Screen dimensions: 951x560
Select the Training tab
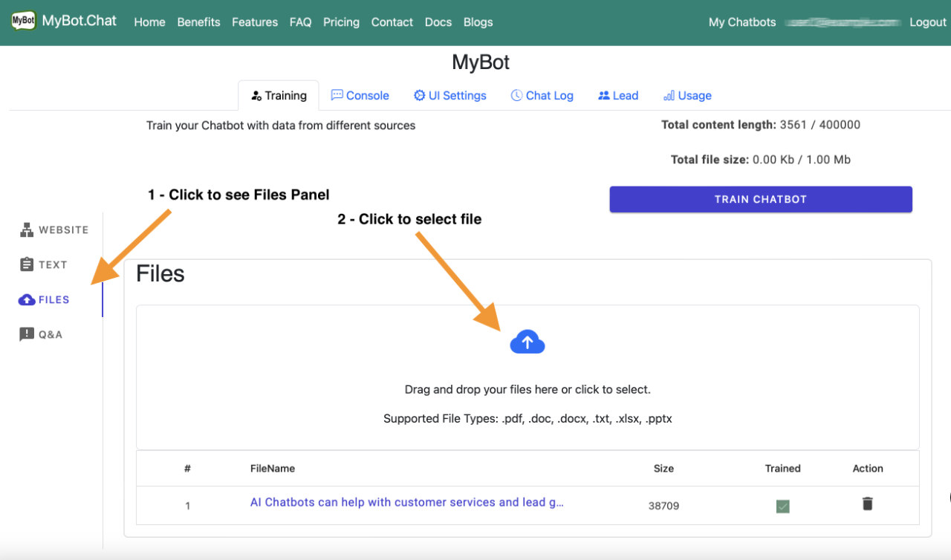[x=279, y=95]
